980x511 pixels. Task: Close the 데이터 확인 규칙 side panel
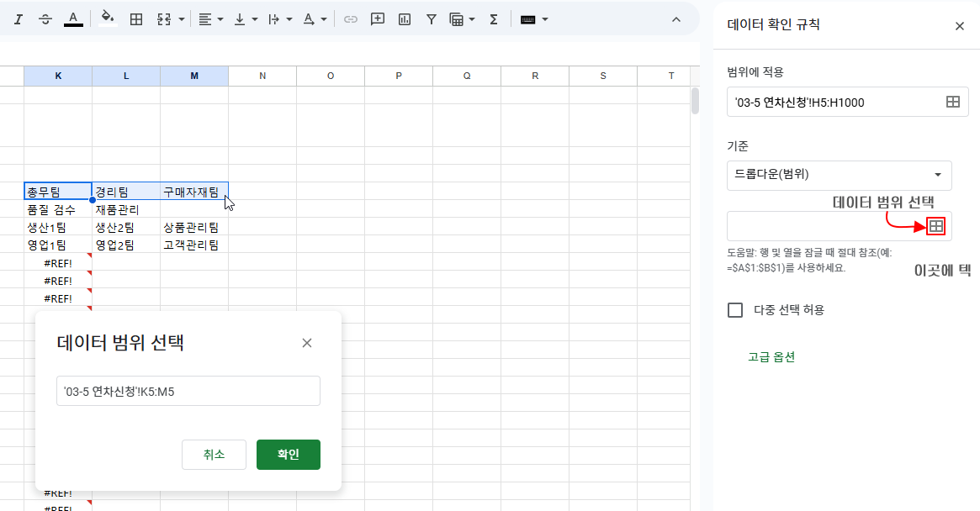[959, 25]
